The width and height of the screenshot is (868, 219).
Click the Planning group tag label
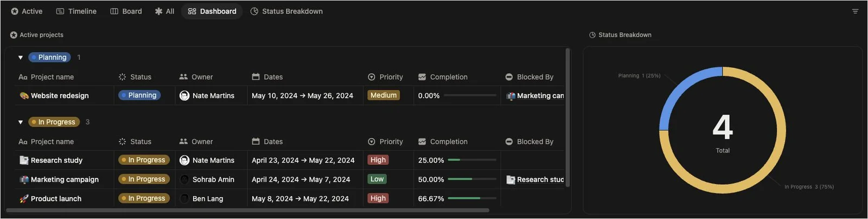pyautogui.click(x=50, y=57)
